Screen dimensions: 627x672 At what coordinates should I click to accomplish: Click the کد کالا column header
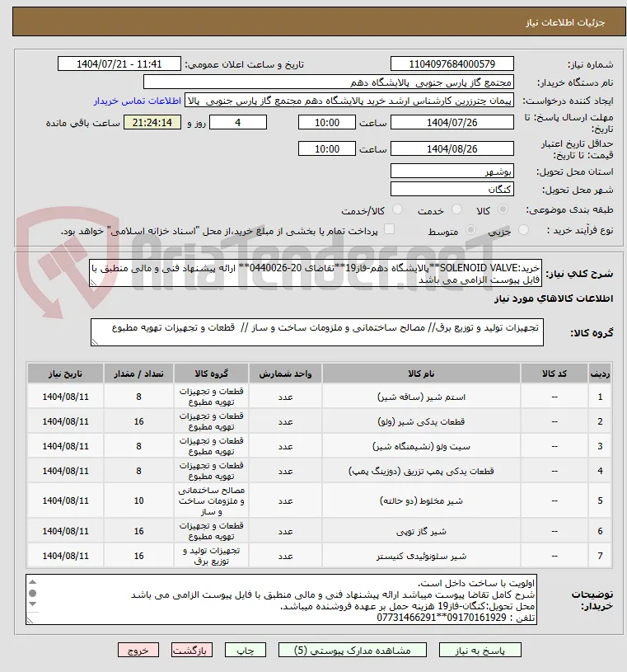coord(554,374)
